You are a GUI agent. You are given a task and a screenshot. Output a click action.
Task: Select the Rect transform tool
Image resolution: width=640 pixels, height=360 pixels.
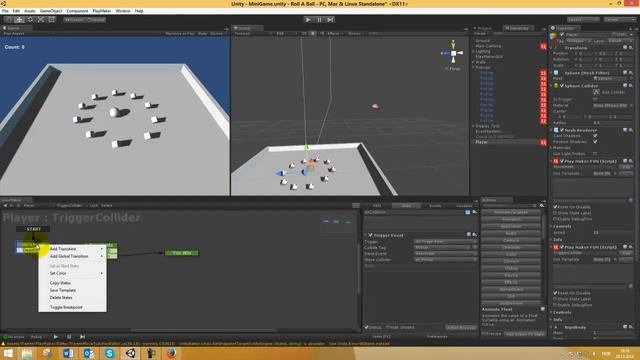(51, 20)
